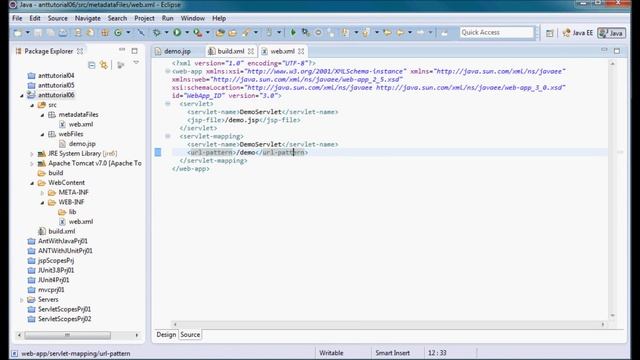
Task: Select demo.jsp in the webFiles package
Action: pyautogui.click(x=82, y=144)
